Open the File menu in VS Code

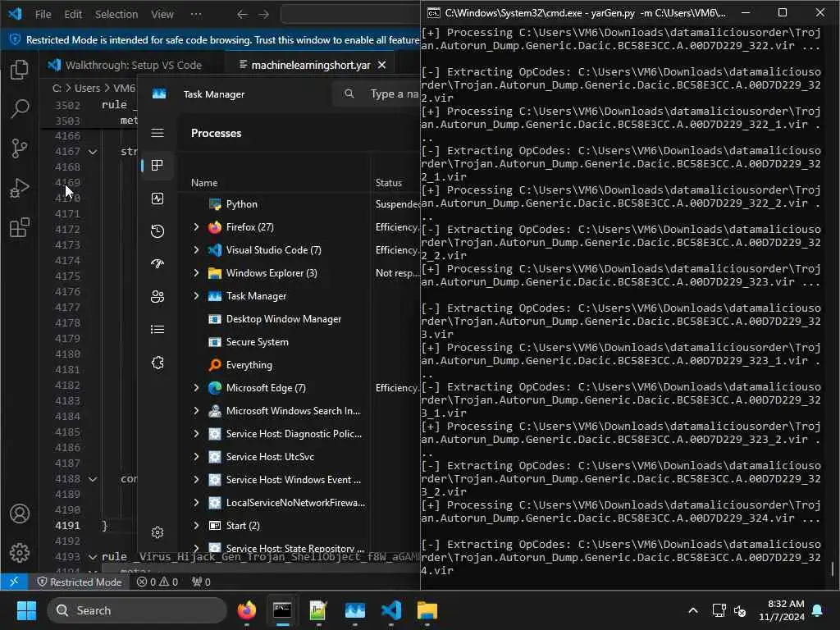[x=43, y=15]
